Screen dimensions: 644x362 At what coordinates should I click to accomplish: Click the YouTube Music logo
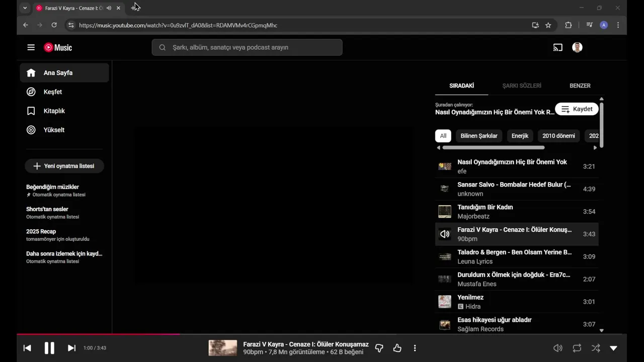(x=58, y=47)
